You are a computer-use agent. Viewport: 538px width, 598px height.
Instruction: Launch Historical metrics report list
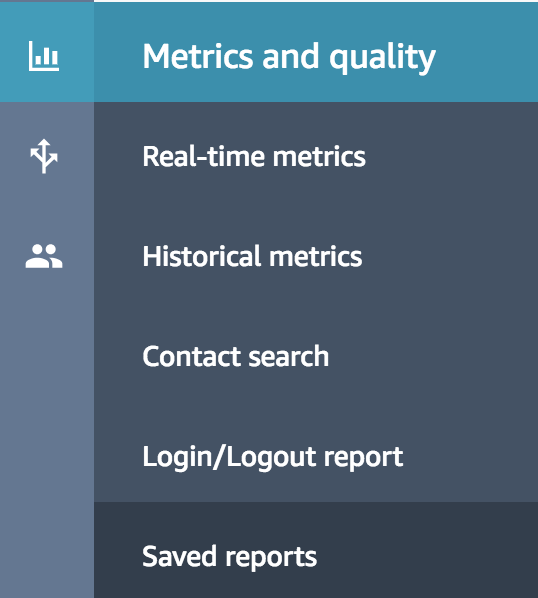[316, 256]
